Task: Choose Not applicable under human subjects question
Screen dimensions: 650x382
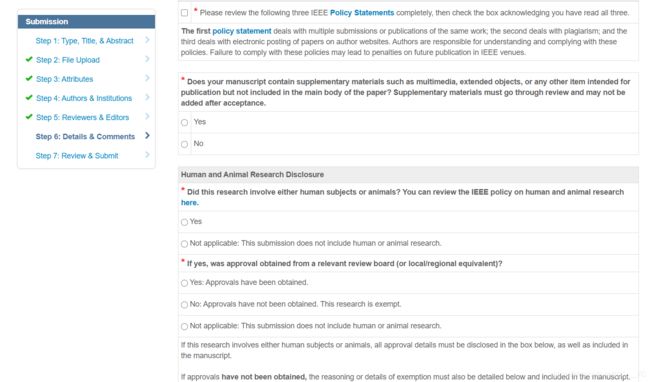Action: coord(184,244)
